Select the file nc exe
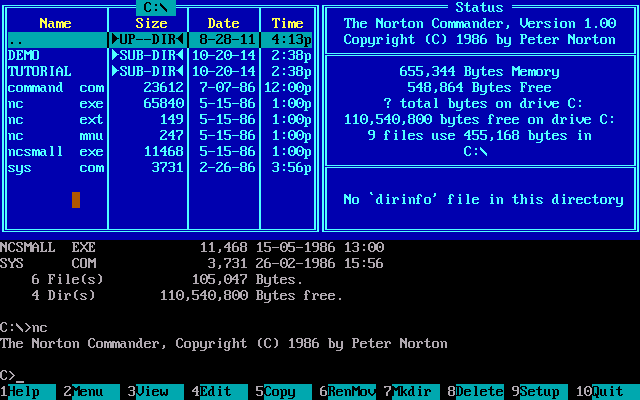 [x=160, y=104]
